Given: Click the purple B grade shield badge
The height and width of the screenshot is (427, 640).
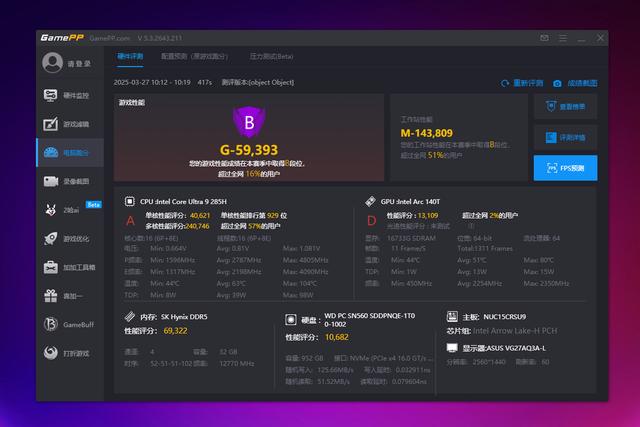Looking at the screenshot, I should [249, 122].
